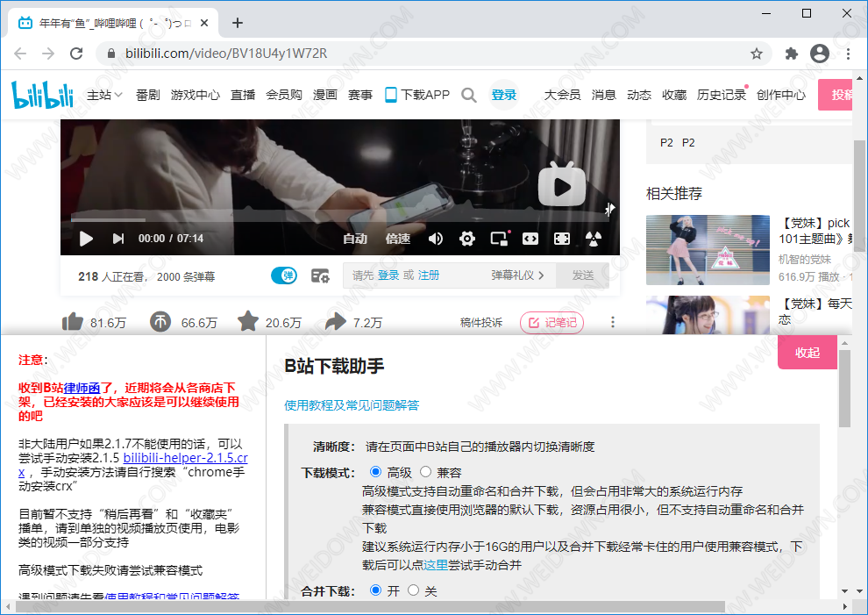Click the 记笔记 button
The width and height of the screenshot is (868, 615).
(551, 323)
